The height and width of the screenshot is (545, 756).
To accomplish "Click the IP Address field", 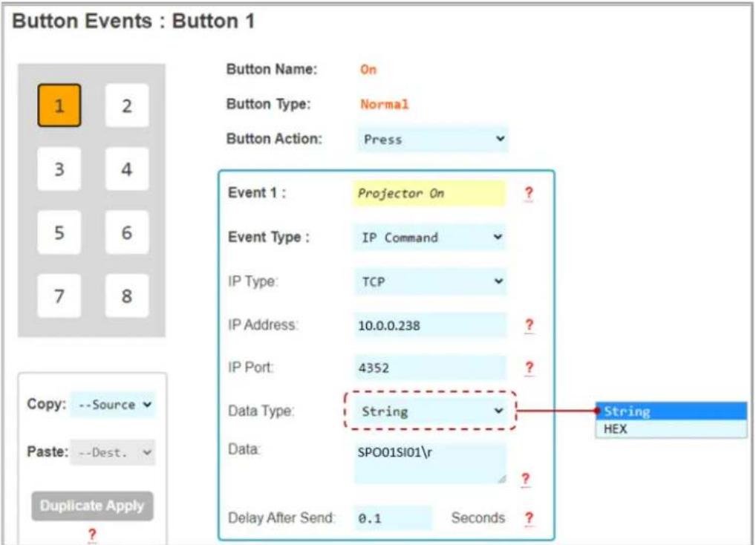I will coord(430,325).
